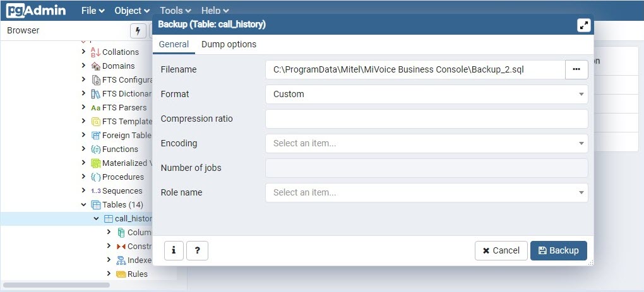This screenshot has width=644, height=292.
Task: Switch to the Dump options tab
Action: pos(229,44)
